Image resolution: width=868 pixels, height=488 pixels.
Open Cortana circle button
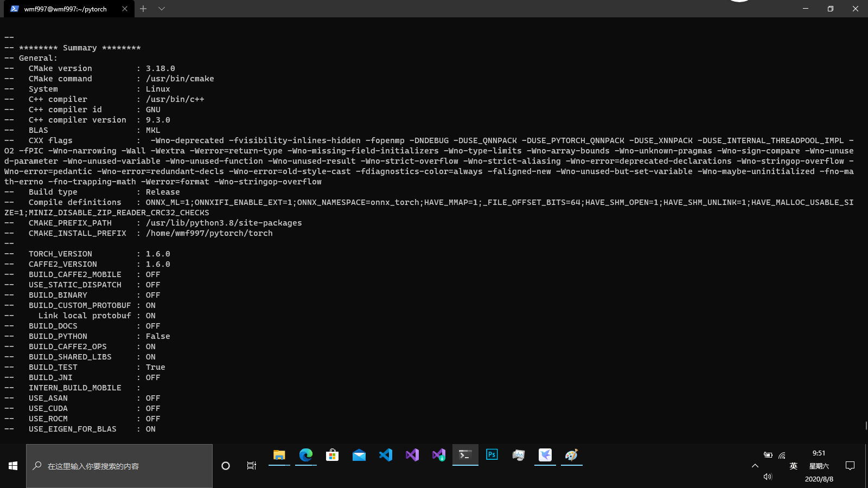(x=226, y=466)
